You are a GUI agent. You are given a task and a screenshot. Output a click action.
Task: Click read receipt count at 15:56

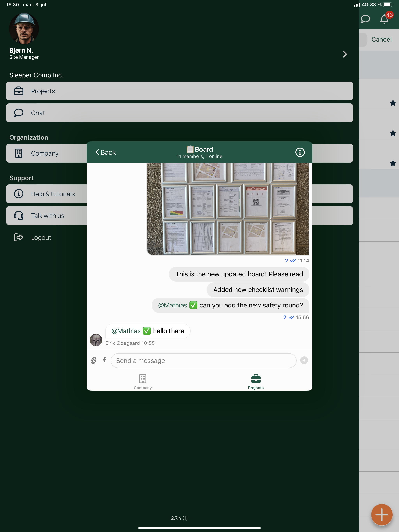(285, 317)
